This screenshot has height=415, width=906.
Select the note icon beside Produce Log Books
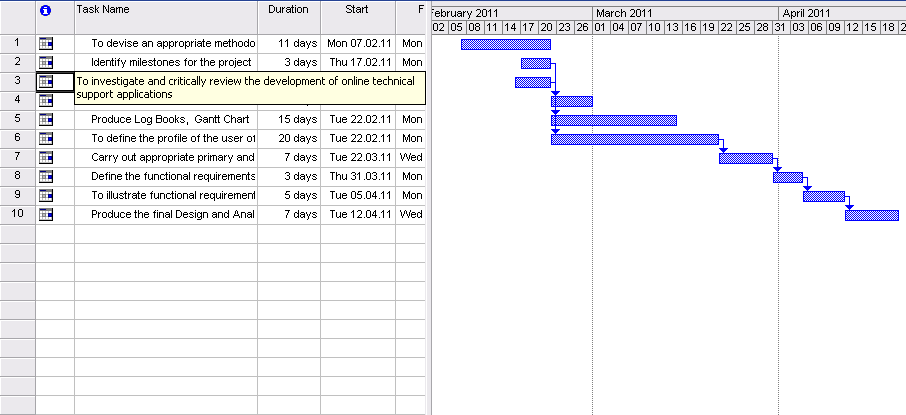(x=46, y=120)
